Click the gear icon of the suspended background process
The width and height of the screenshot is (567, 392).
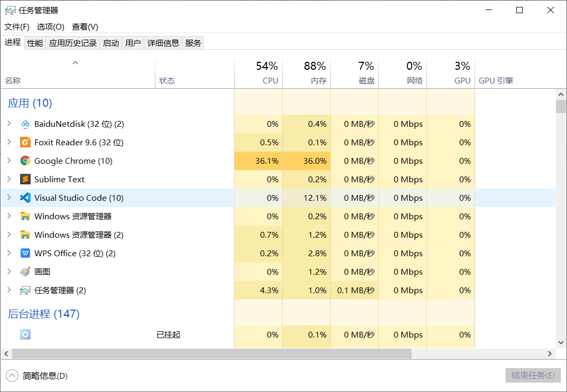click(x=25, y=335)
